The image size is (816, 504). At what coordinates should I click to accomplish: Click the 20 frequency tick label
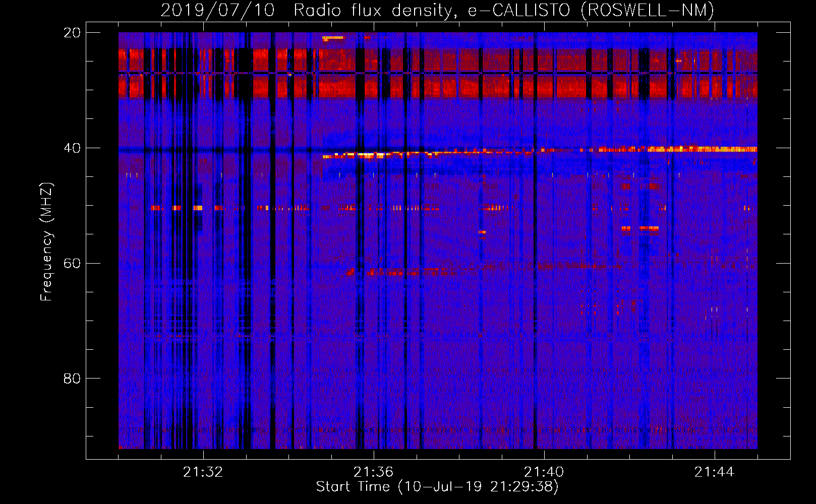pos(72,33)
